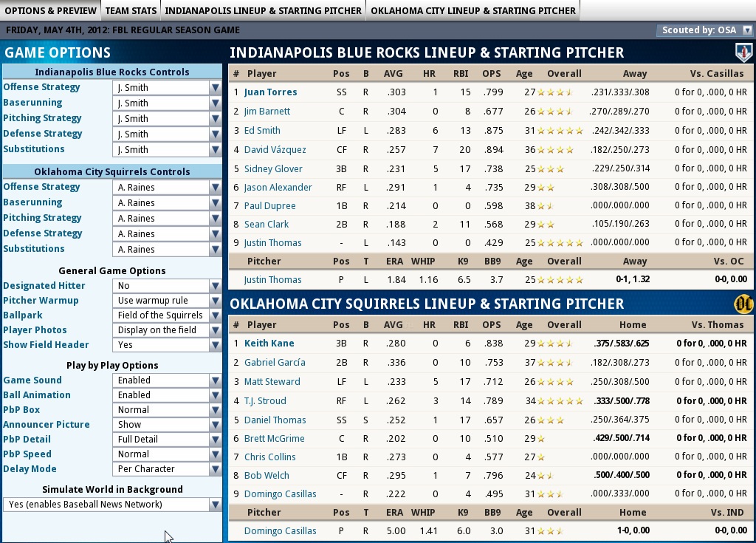Open Oklahoma City Substitutions control dropdown

(167, 250)
